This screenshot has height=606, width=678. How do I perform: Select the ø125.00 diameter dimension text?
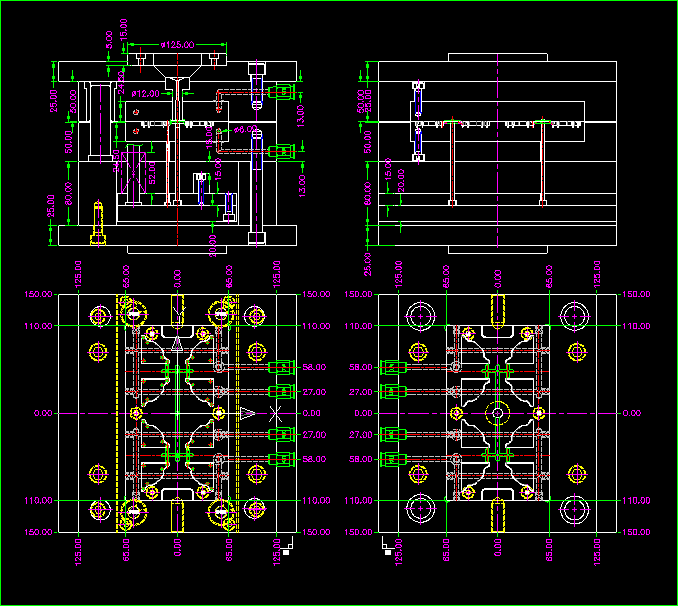coord(179,45)
